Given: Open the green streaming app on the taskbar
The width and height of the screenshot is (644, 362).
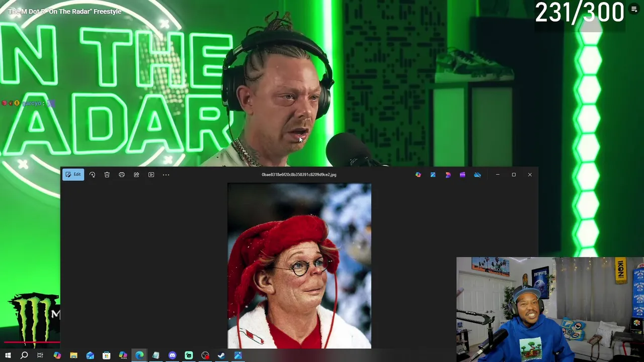Looking at the screenshot, I should coord(189,355).
